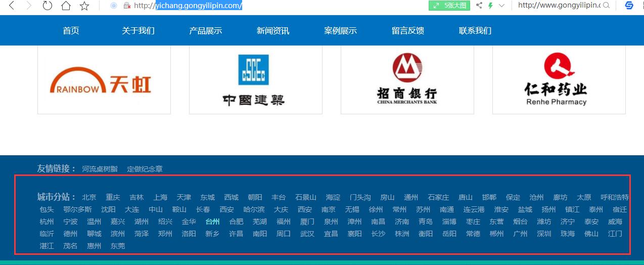
Task: Open the 上海 city site link
Action: pyautogui.click(x=160, y=197)
